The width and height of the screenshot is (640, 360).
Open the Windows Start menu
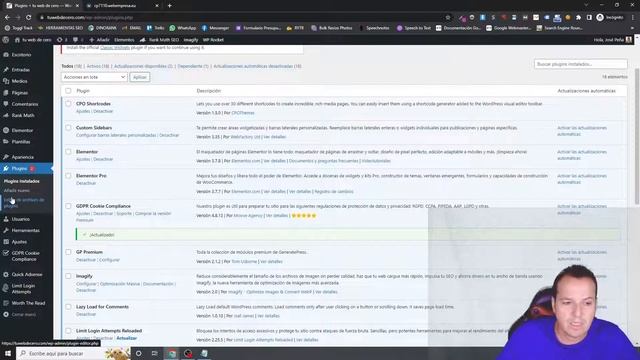(8, 353)
